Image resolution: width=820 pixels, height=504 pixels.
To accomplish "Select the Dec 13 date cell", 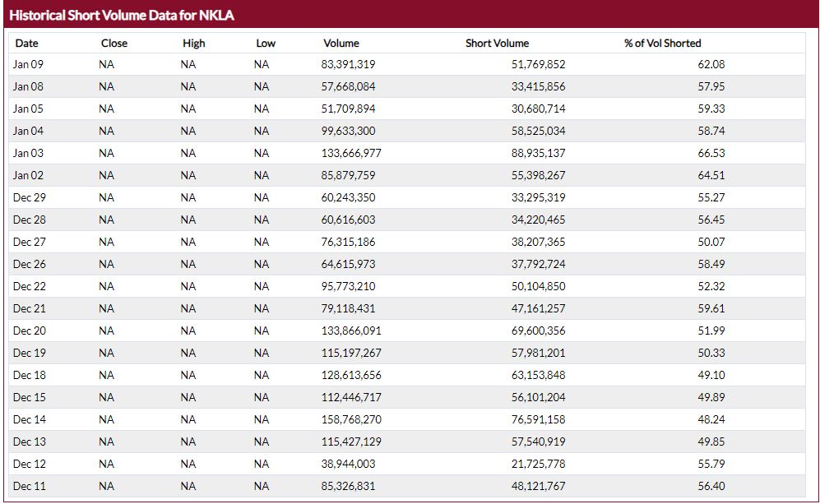I will pos(30,442).
